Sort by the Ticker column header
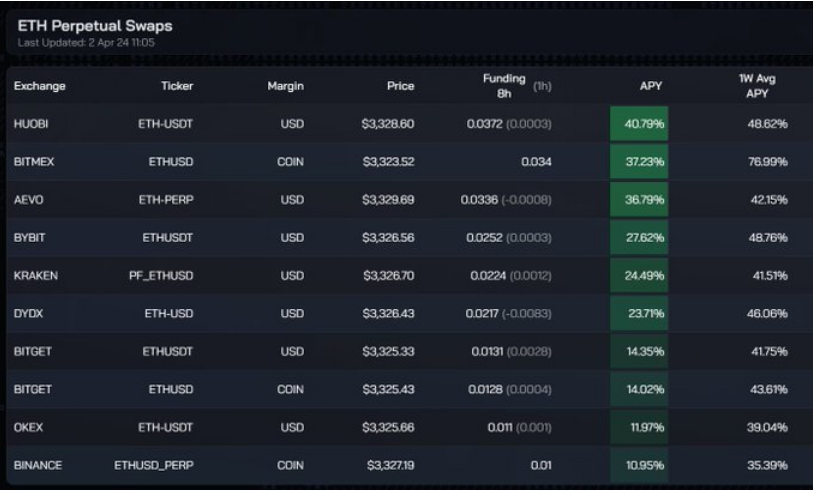Viewport: 813px width, 490px height. click(177, 86)
